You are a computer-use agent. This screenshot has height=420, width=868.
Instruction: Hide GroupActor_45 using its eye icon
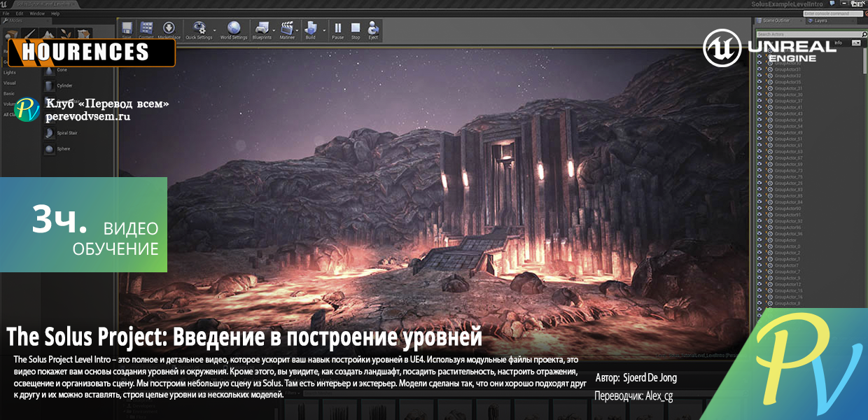(x=759, y=120)
